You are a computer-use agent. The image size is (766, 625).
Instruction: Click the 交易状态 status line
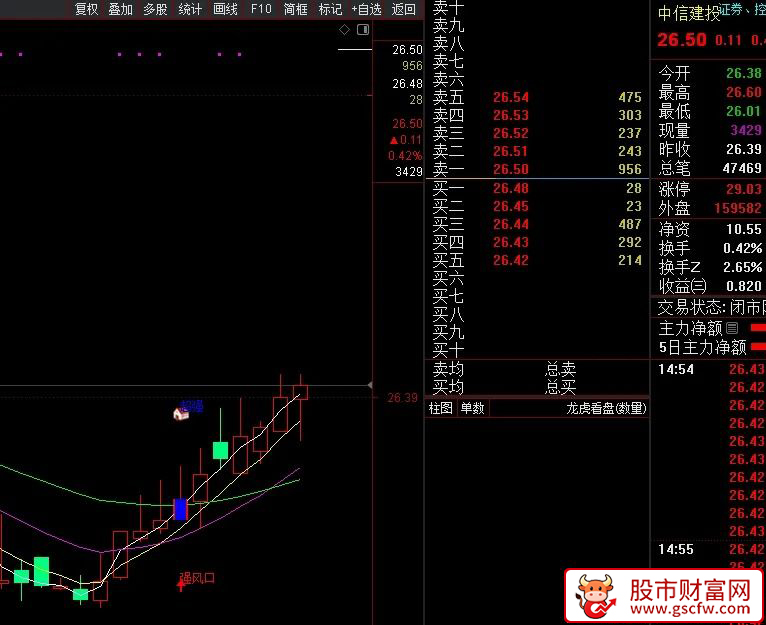point(711,307)
